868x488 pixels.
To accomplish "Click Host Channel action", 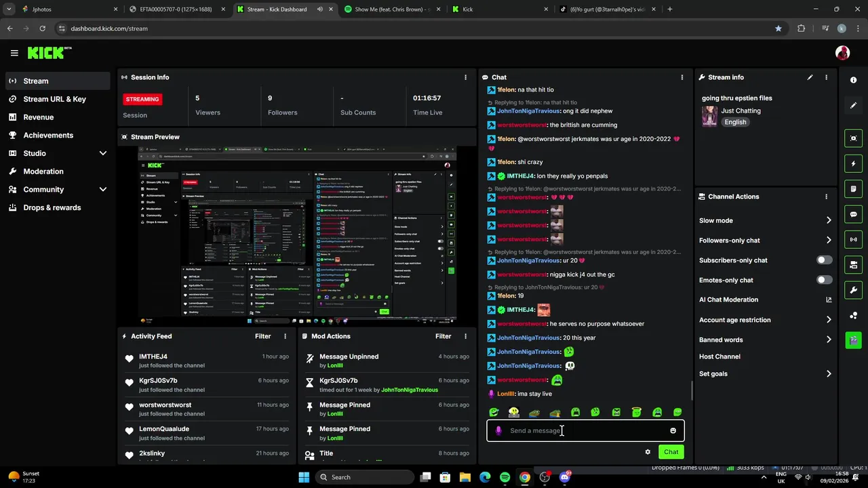I will click(719, 357).
